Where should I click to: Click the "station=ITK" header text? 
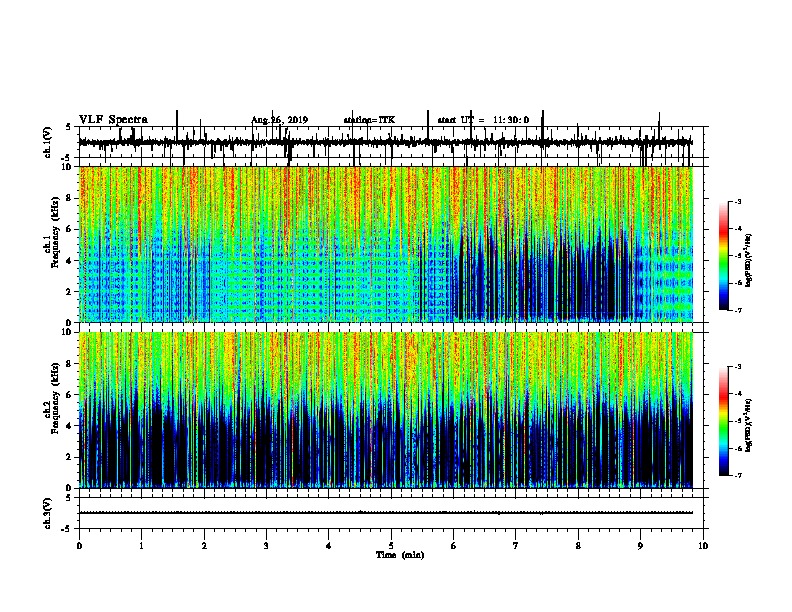tap(369, 120)
